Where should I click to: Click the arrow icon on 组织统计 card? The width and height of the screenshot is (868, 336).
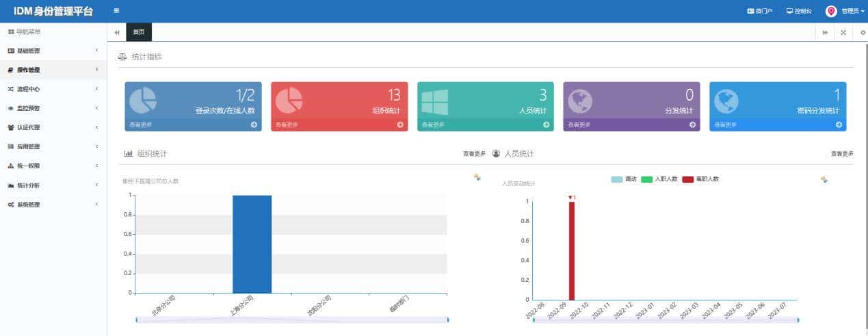(400, 125)
